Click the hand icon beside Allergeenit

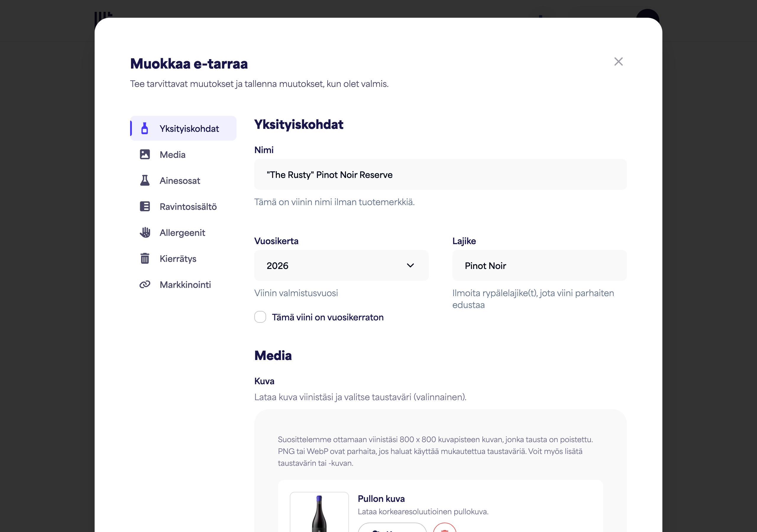tap(145, 232)
